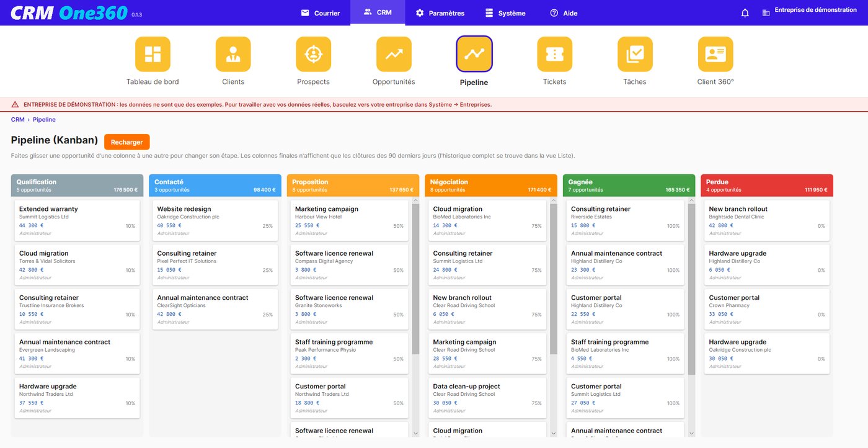Open the Tableau de bord module icon
Screen dimensions: 868x448
(x=153, y=54)
